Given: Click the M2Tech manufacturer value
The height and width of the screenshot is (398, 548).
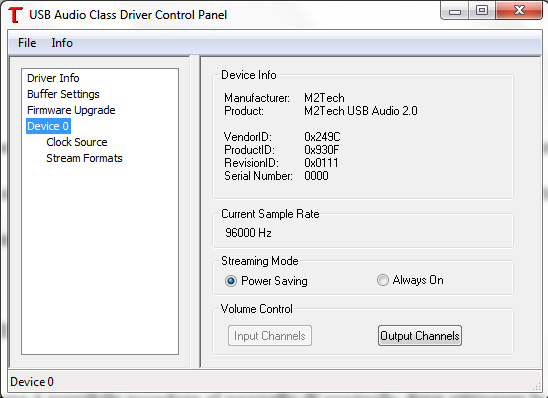Looking at the screenshot, I should point(324,98).
